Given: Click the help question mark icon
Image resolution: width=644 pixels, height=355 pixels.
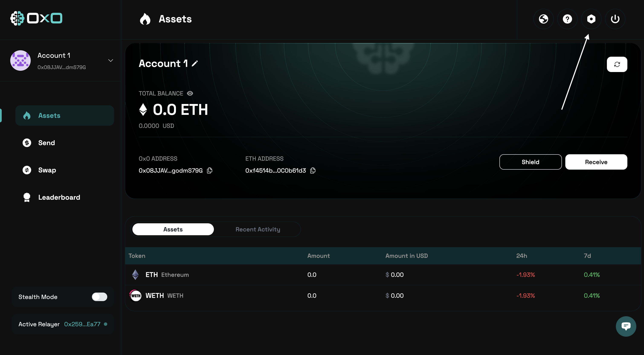Looking at the screenshot, I should (567, 19).
